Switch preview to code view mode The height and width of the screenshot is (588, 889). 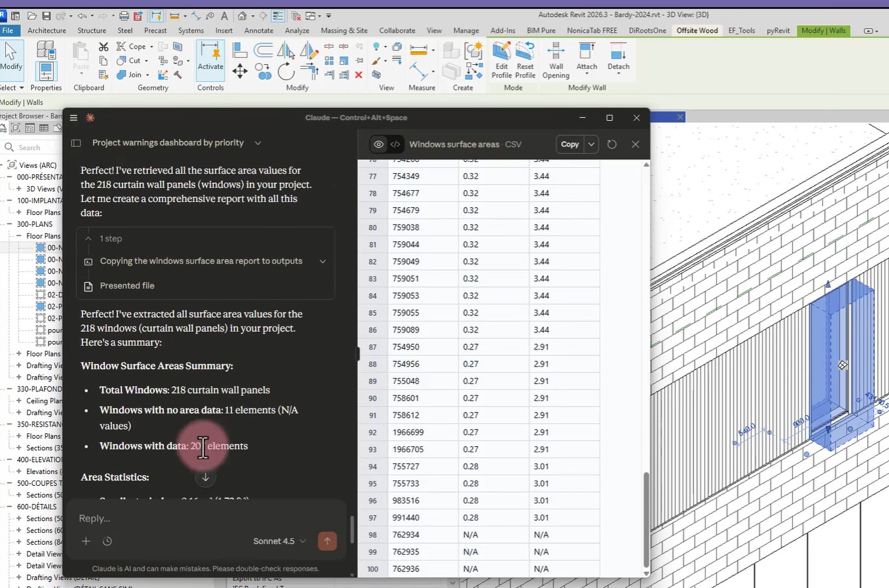coord(395,144)
